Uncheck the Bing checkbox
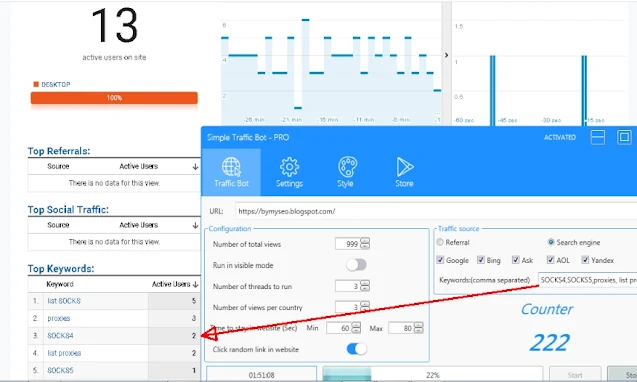The height and width of the screenshot is (382, 637). click(x=481, y=260)
